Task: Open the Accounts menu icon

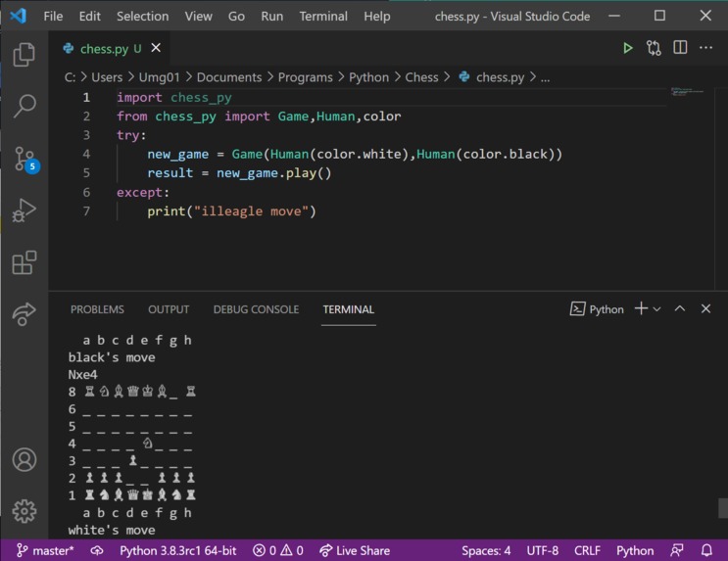Action: pyautogui.click(x=24, y=460)
